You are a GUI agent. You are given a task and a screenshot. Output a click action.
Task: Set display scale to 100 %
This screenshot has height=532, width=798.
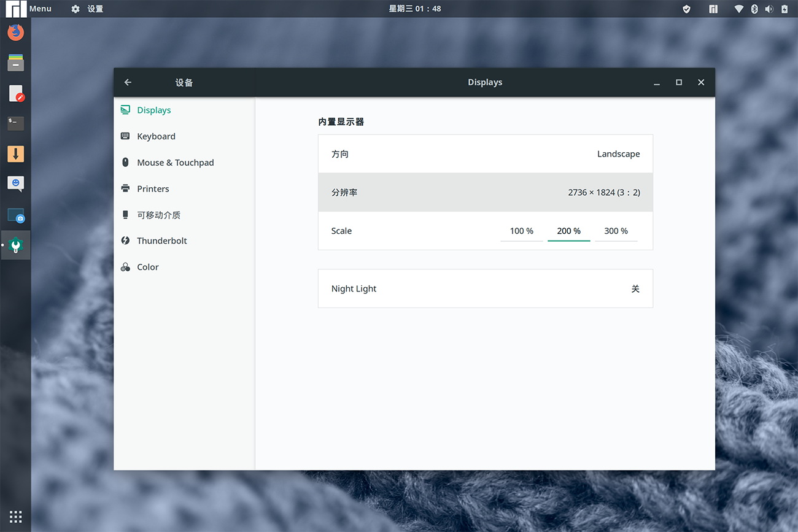point(521,231)
